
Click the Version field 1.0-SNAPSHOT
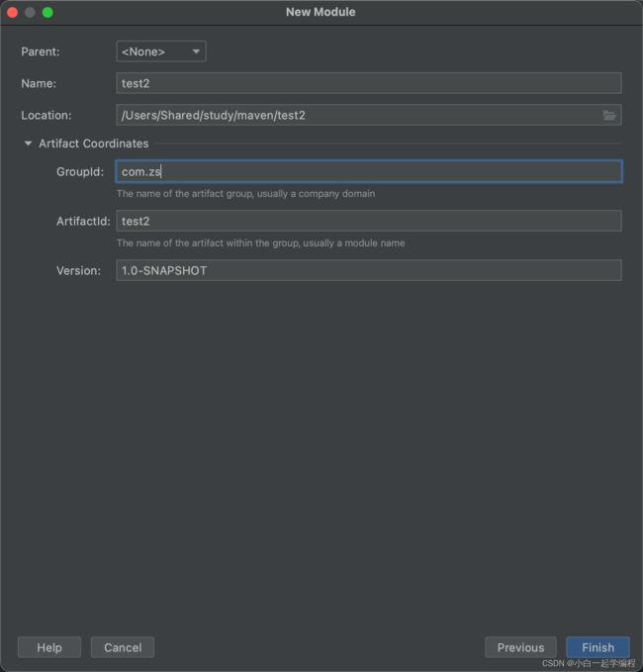coord(369,270)
